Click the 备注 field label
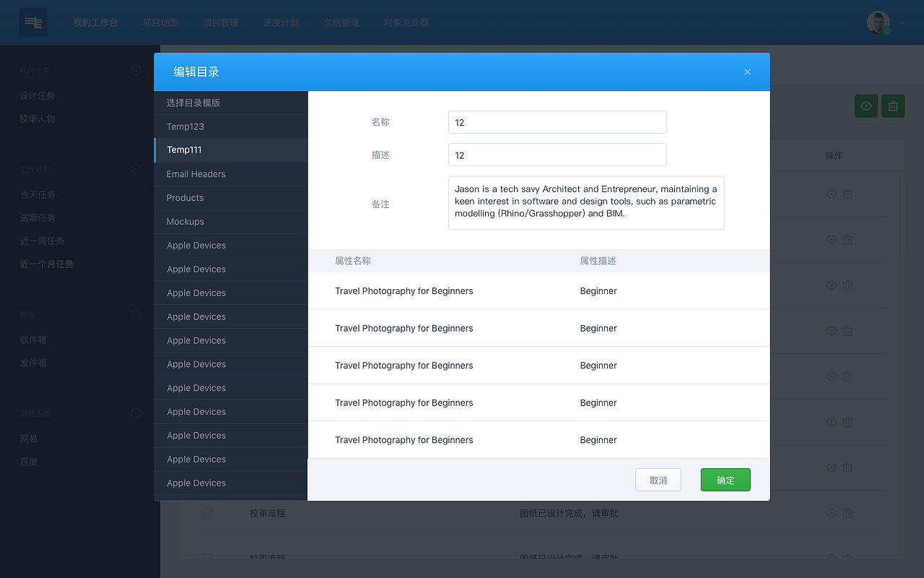The width and height of the screenshot is (924, 578). click(380, 204)
